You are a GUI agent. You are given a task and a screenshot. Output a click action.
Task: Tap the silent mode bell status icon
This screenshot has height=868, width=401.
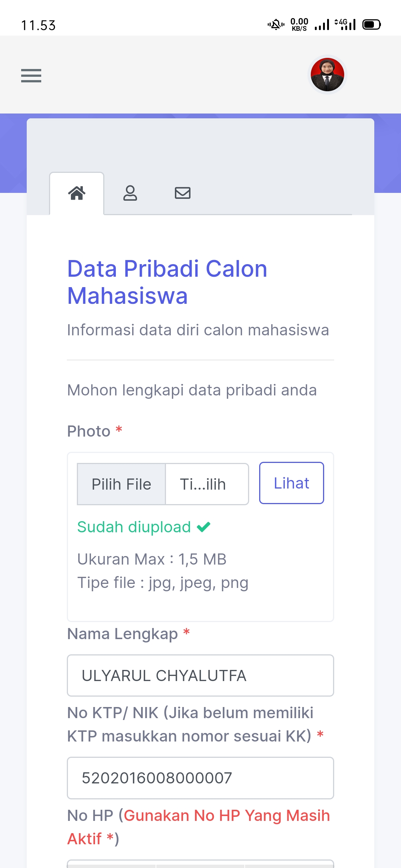[x=276, y=25]
